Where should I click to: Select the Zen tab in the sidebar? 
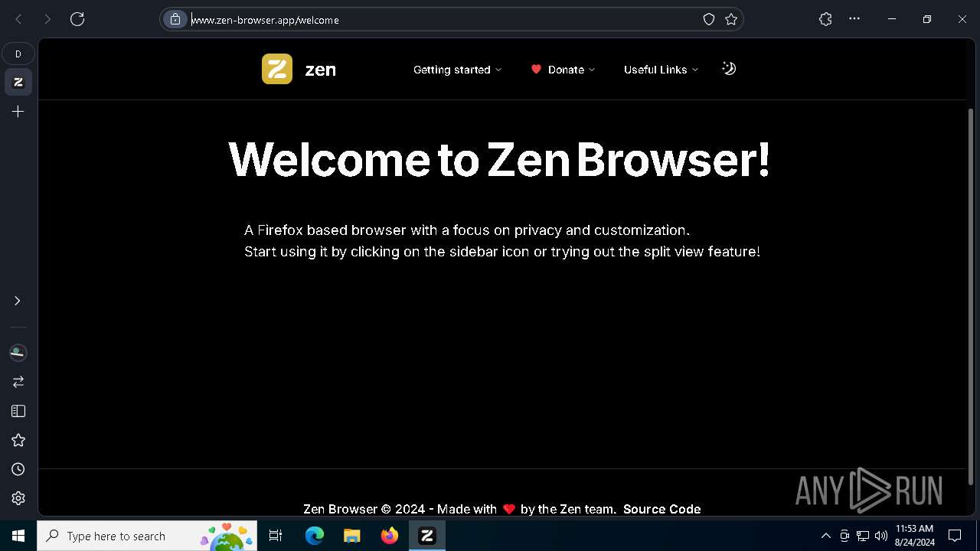pos(18,82)
